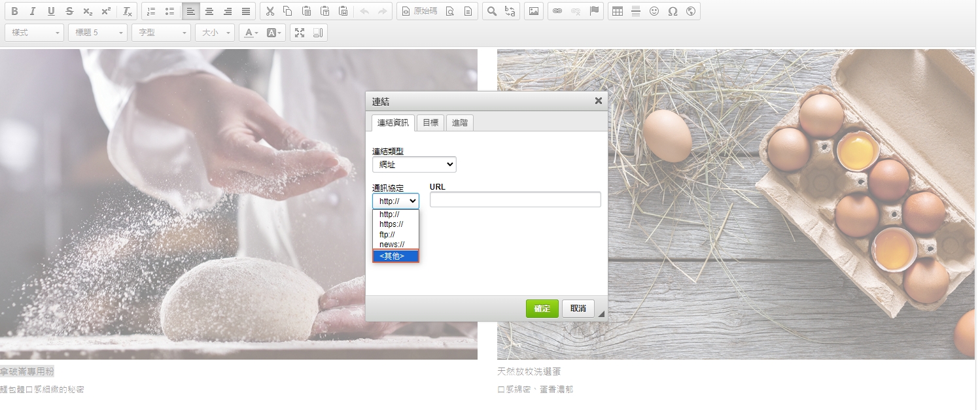The image size is (980, 410).
Task: Open the 樣式 styles dropdown
Action: 34,33
